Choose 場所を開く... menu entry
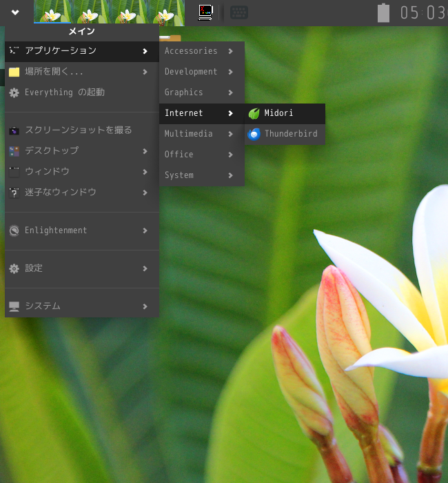Image resolution: width=448 pixels, height=483 pixels. (x=82, y=72)
